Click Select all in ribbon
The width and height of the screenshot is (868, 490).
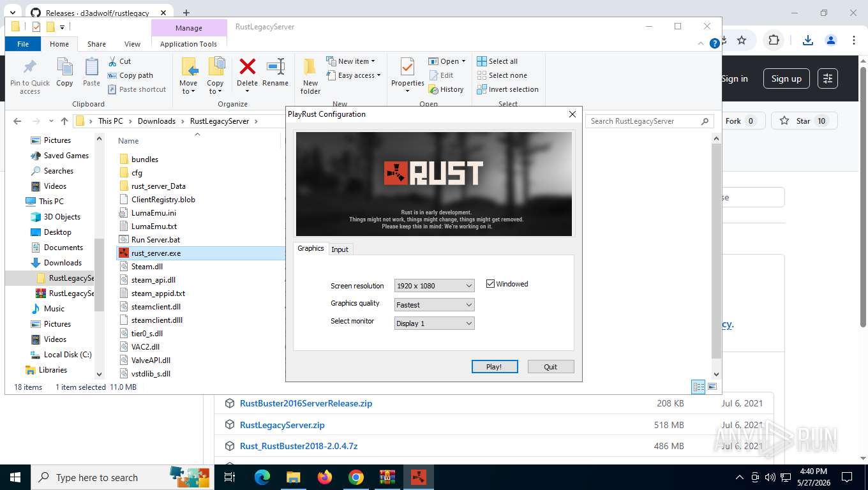[x=497, y=61]
